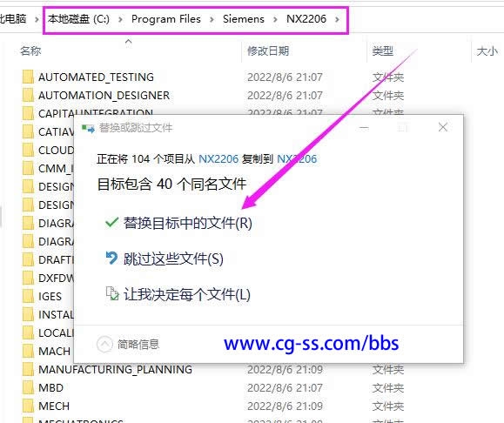Open dropdown arrow after NX2206 breadcrumb
Screen dimensions: 504x423
[337, 19]
